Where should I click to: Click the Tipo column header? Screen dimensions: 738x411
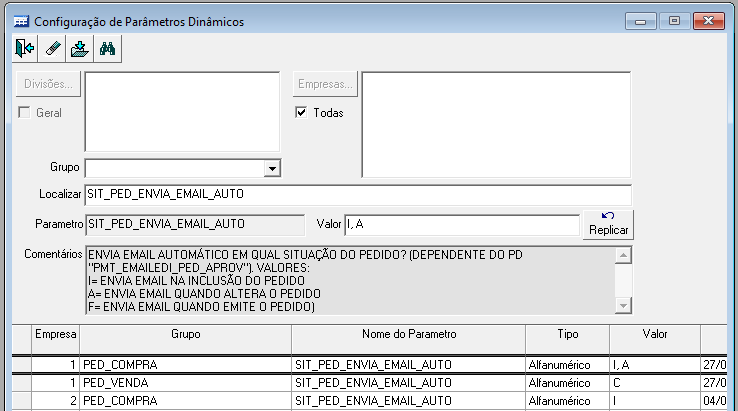[x=568, y=339]
